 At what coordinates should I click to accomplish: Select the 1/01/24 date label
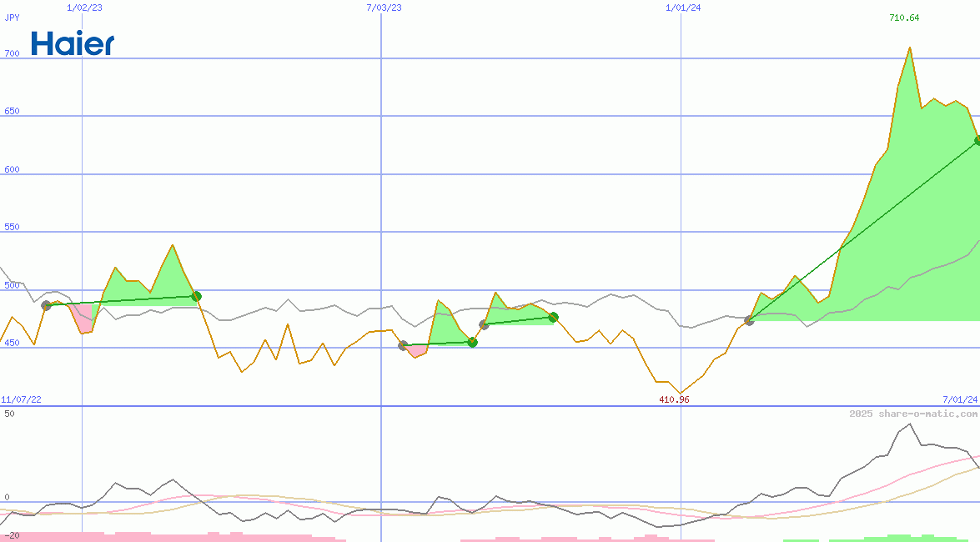tap(682, 8)
